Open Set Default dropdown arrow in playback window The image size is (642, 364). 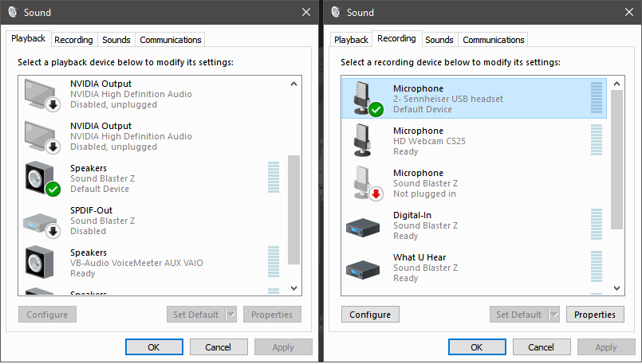pos(231,315)
